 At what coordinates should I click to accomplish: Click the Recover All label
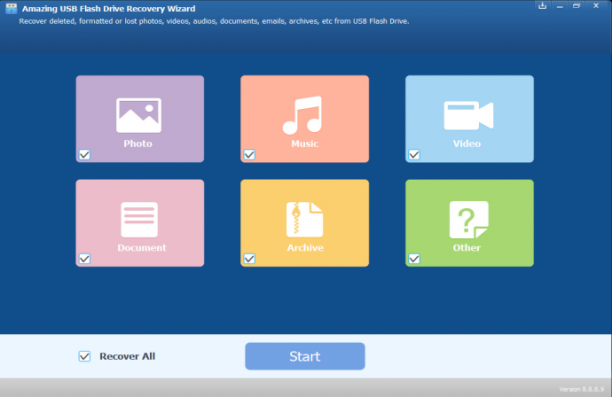pos(127,356)
